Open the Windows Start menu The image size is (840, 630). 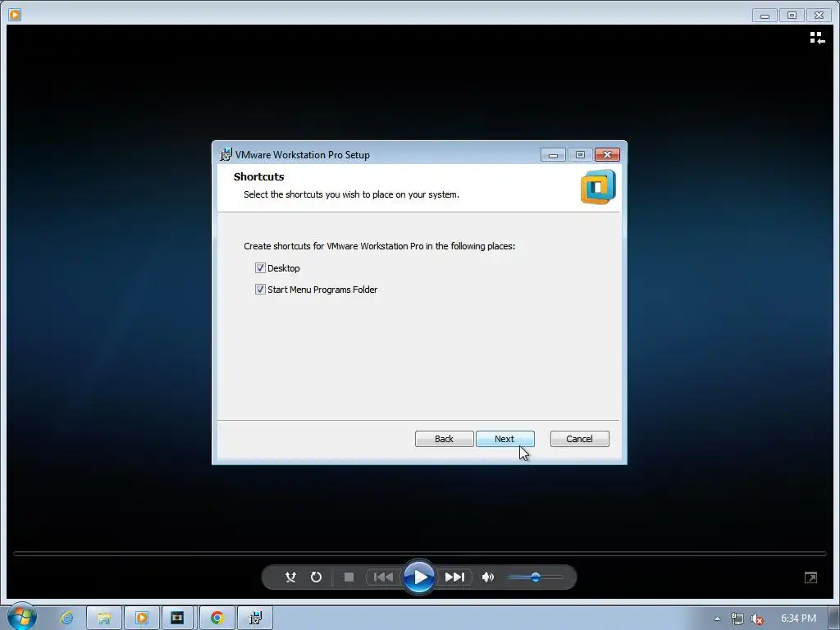coord(21,617)
